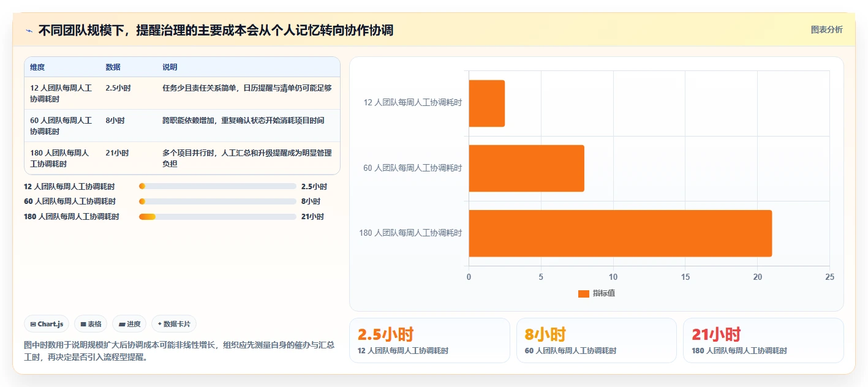This screenshot has width=868, height=387.
Task: Click x-axis tick label 10
Action: tap(613, 277)
